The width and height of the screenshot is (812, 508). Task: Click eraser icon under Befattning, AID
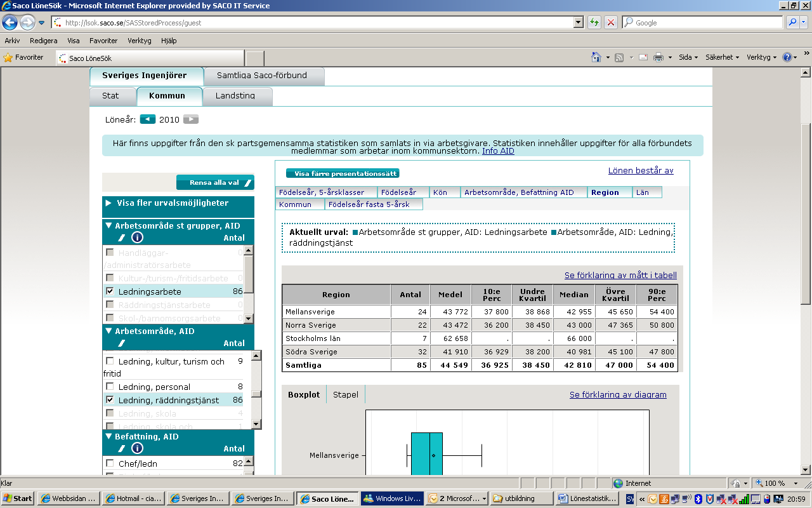[x=121, y=448]
